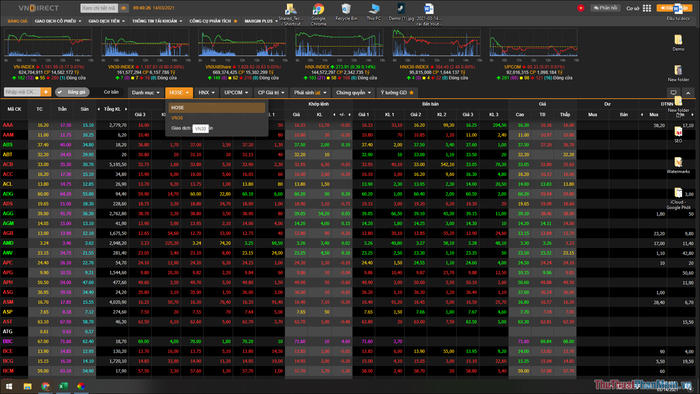Screen dimensions: 700x394
Task: Click the BBC stock symbol
Action: 8,341
